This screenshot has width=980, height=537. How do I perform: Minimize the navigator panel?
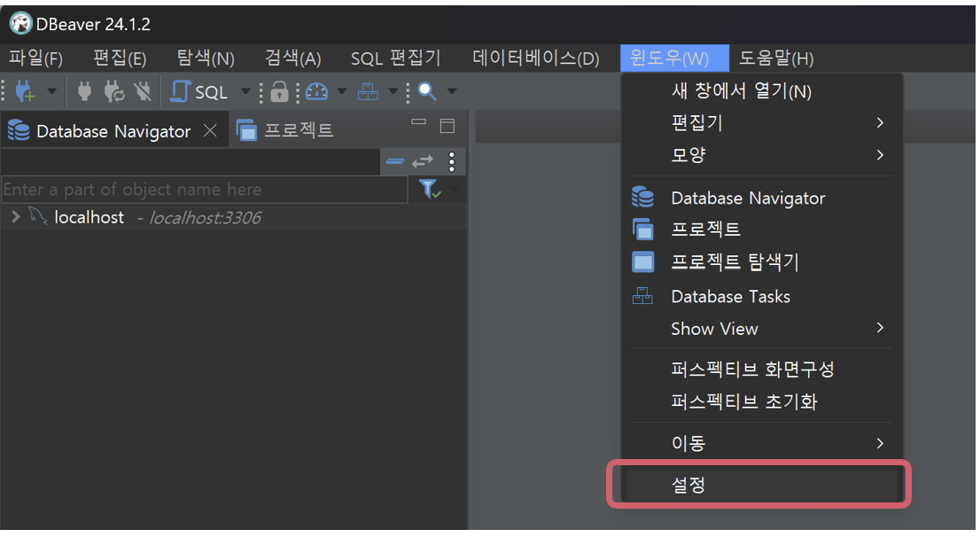point(418,122)
